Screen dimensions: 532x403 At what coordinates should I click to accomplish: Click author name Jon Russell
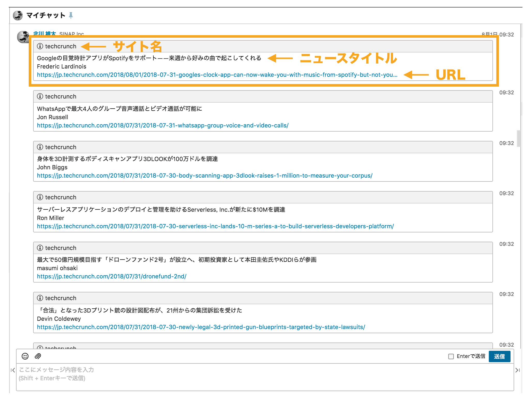pos(53,117)
